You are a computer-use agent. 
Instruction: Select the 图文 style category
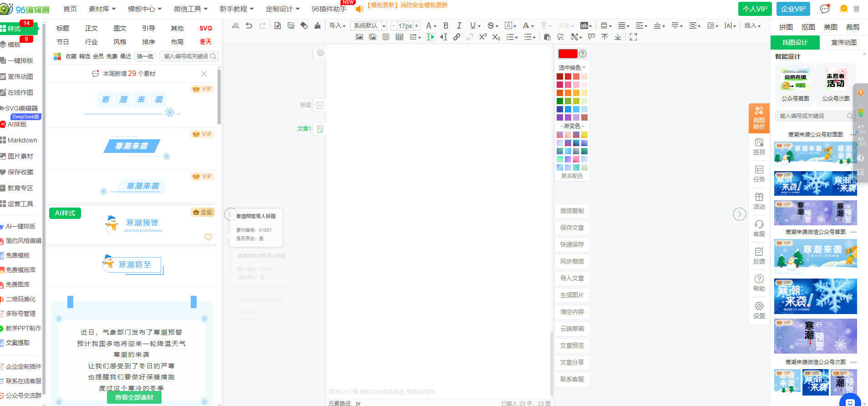[x=120, y=28]
